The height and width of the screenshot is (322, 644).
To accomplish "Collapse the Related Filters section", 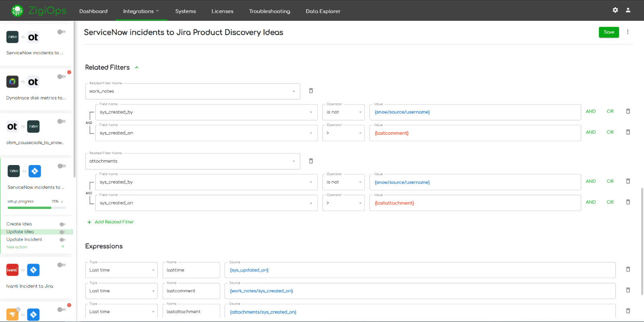I will (x=137, y=68).
